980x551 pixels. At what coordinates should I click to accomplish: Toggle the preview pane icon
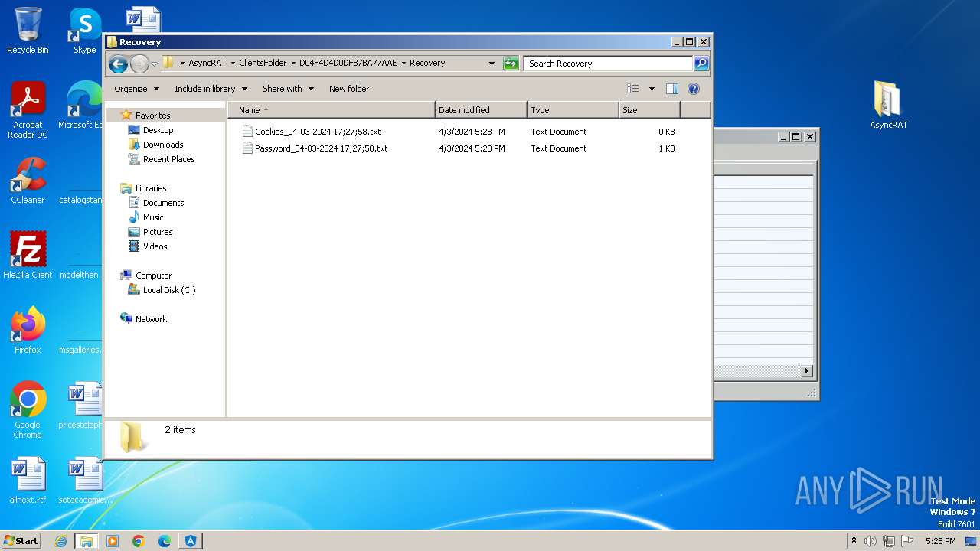tap(672, 89)
